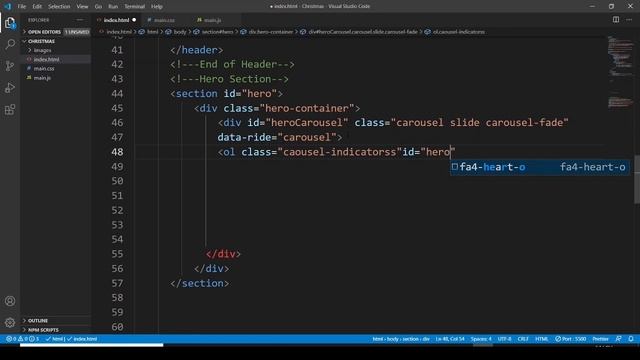Switch to the index.html editor tab
This screenshot has width=640, height=360.
coord(116,20)
